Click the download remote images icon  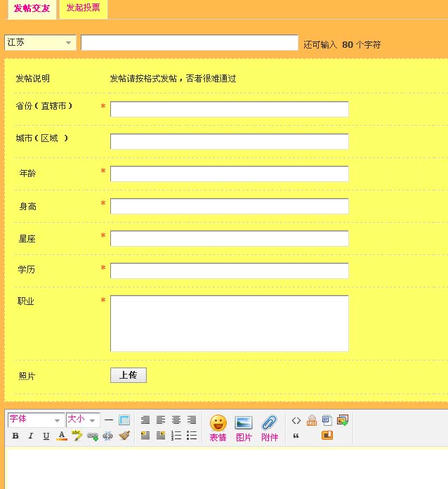pos(343,420)
